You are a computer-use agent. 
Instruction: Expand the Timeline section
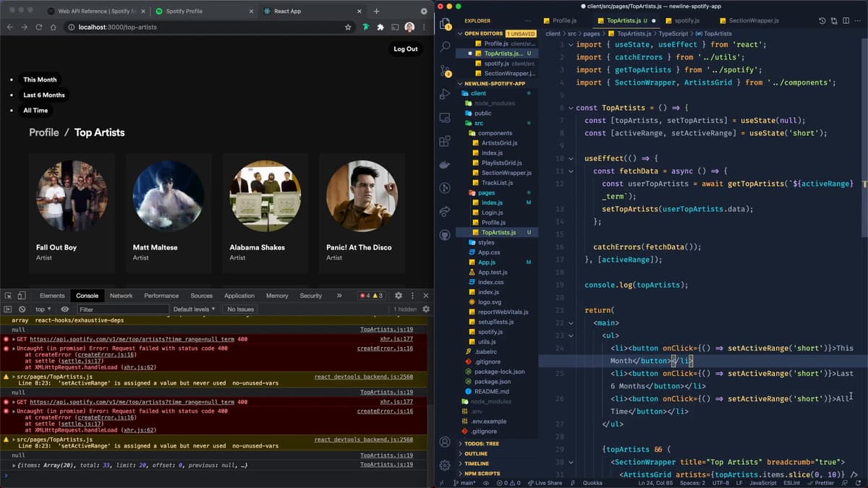pyautogui.click(x=496, y=463)
